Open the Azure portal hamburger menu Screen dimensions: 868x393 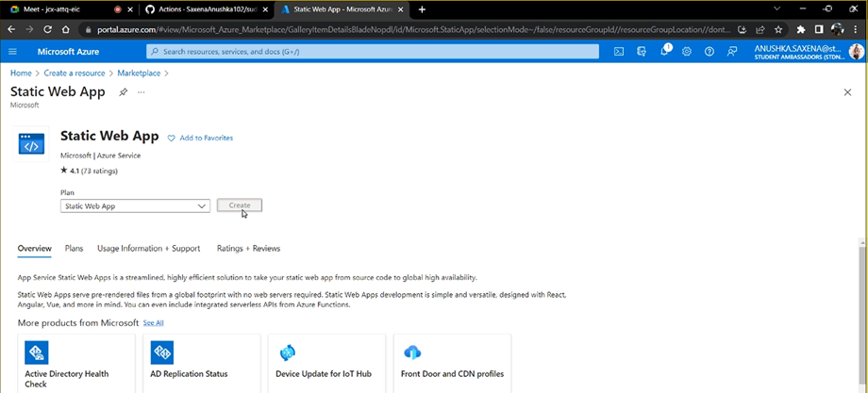point(12,52)
